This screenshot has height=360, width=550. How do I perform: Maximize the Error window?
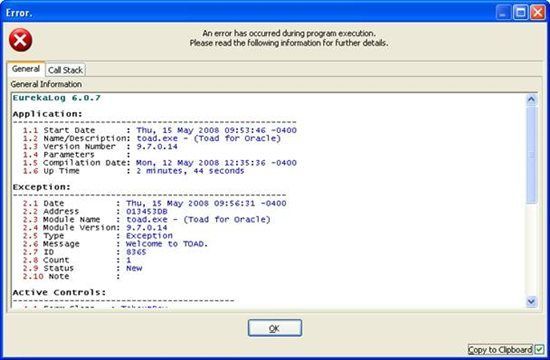(521, 13)
